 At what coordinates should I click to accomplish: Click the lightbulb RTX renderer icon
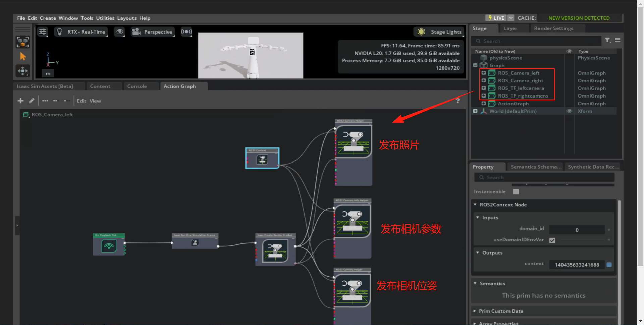(x=60, y=32)
